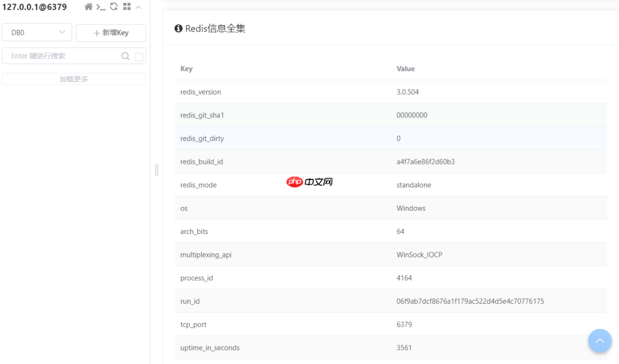Refresh the 127.0.0.1@6379 connection

pyautogui.click(x=114, y=6)
